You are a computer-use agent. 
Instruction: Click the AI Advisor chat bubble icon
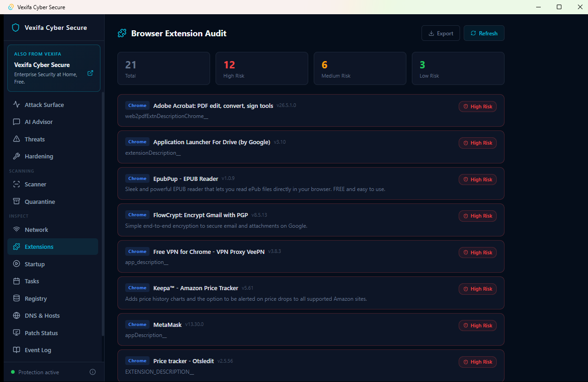[x=17, y=122]
